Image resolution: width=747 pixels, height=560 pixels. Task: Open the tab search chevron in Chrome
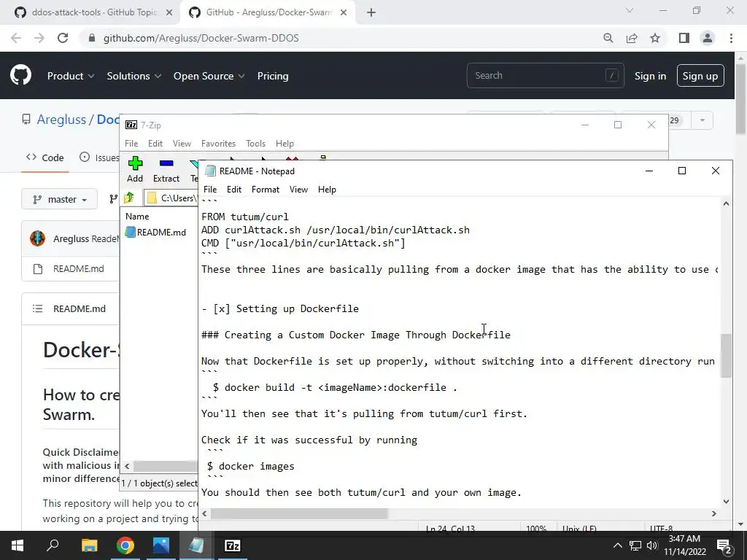(630, 10)
